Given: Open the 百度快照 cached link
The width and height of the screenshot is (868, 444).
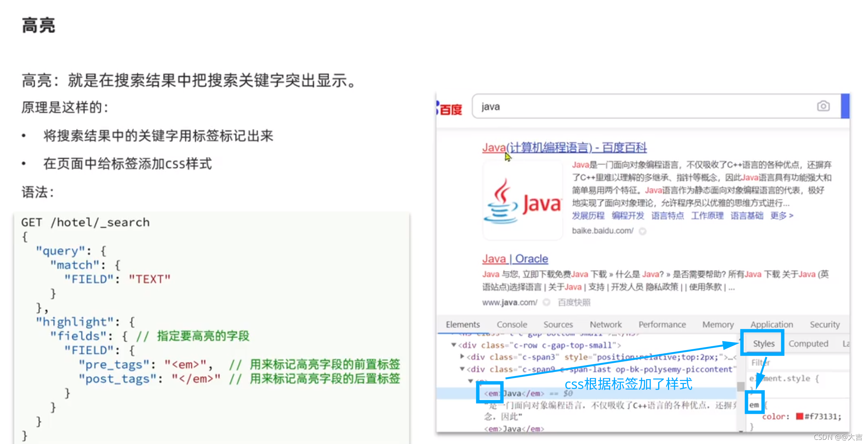Looking at the screenshot, I should tap(574, 302).
